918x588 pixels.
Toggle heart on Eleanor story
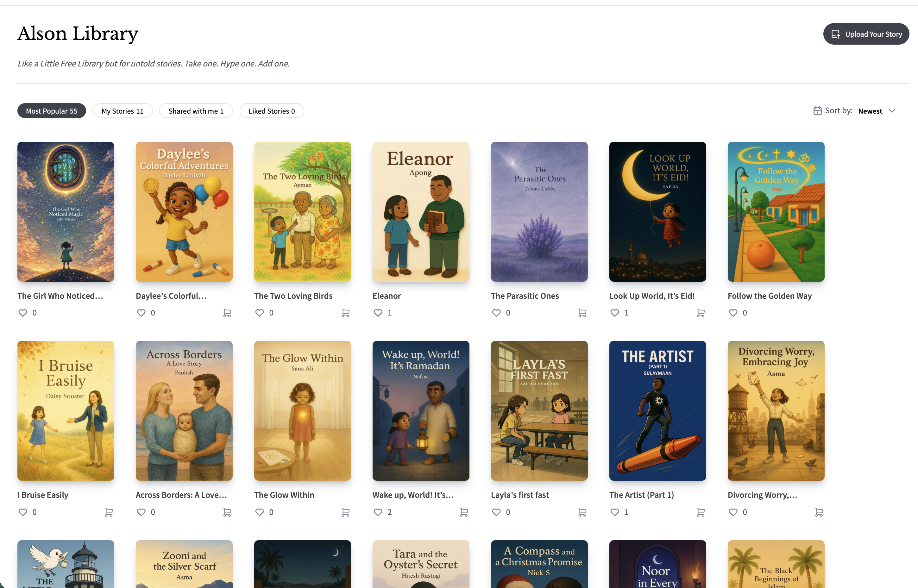point(378,313)
